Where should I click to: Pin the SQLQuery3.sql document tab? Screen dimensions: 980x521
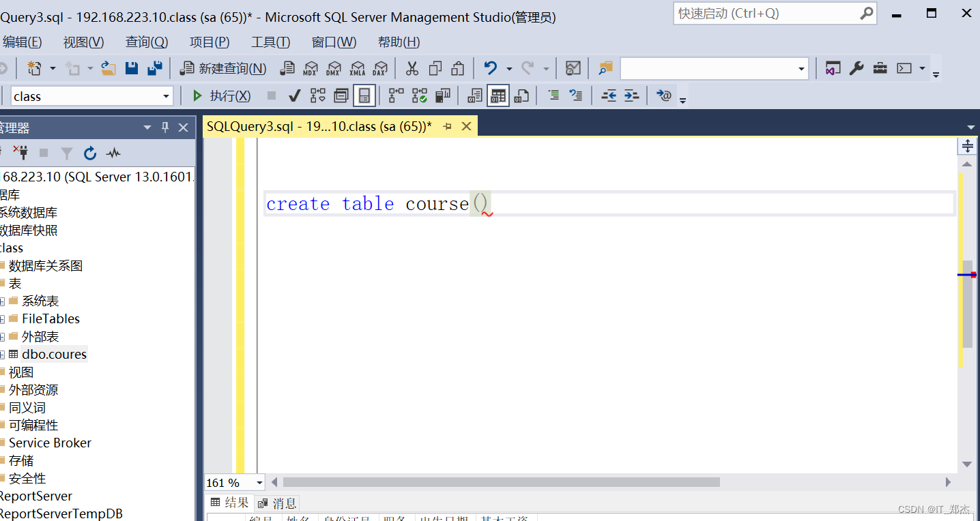tap(448, 126)
